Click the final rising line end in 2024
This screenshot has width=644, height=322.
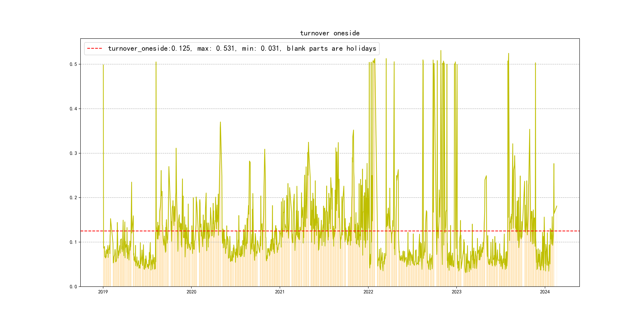[557, 206]
